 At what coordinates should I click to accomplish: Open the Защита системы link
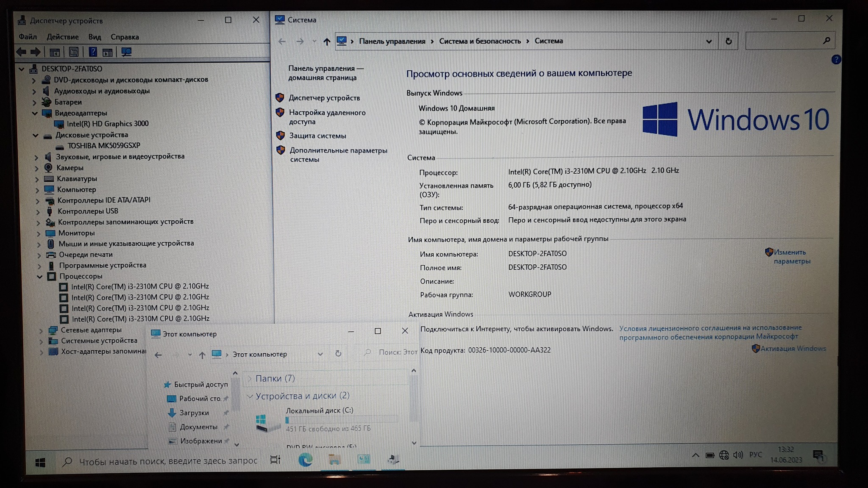(317, 136)
